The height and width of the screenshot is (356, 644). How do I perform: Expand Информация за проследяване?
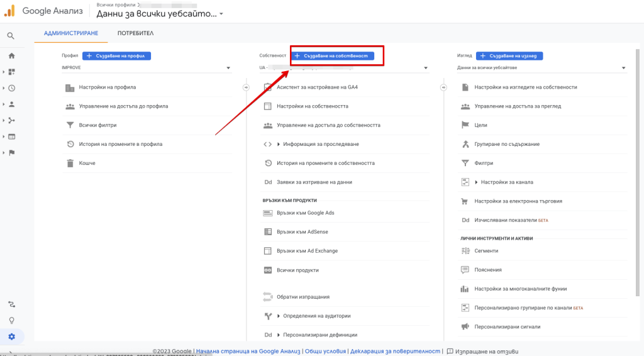point(278,144)
